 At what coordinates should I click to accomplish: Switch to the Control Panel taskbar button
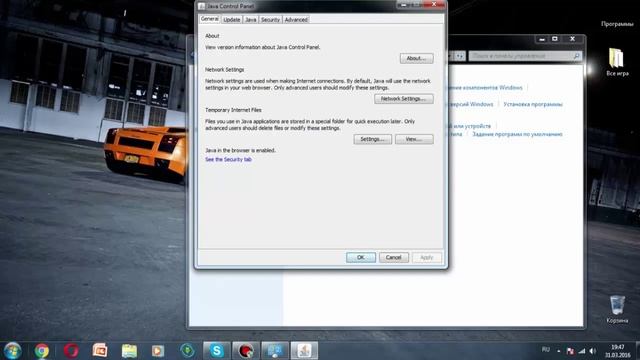tap(275, 351)
